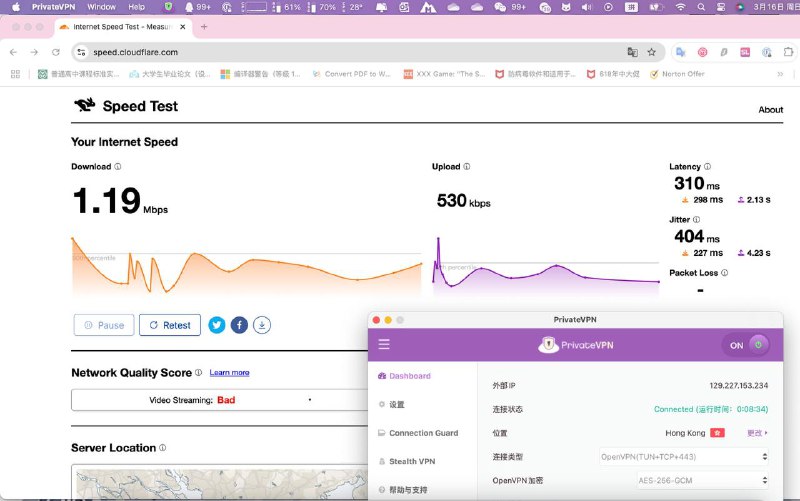Image resolution: width=800 pixels, height=501 pixels.
Task: Close the Internet Speed Test tab
Action: point(183,27)
